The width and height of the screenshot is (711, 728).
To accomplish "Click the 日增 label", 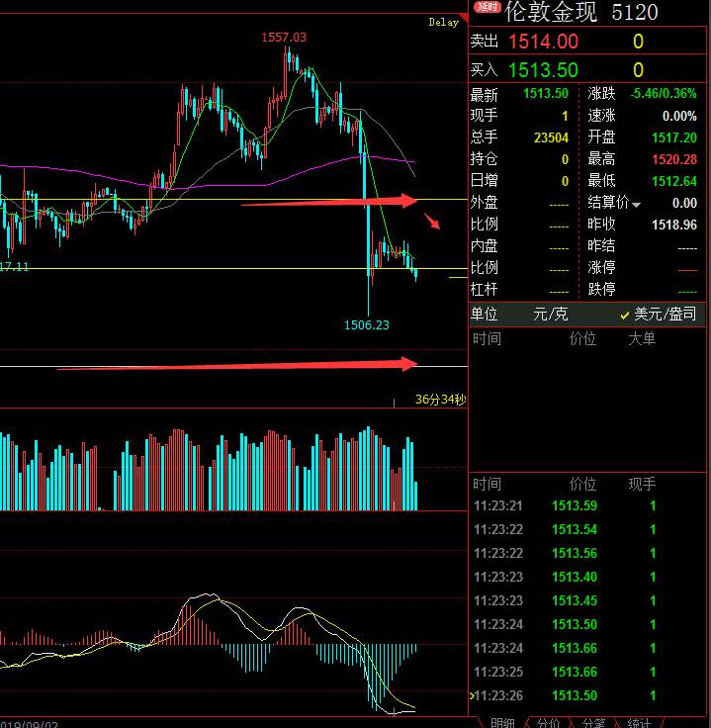I will (x=484, y=180).
